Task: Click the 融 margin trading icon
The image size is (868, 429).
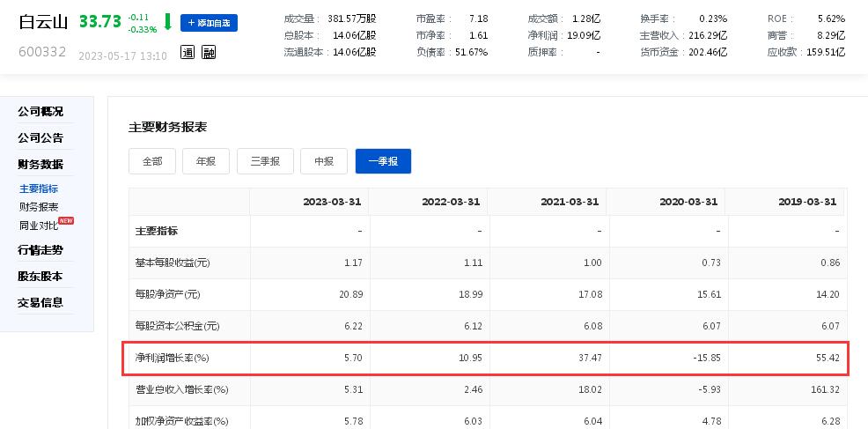Action: (x=209, y=53)
